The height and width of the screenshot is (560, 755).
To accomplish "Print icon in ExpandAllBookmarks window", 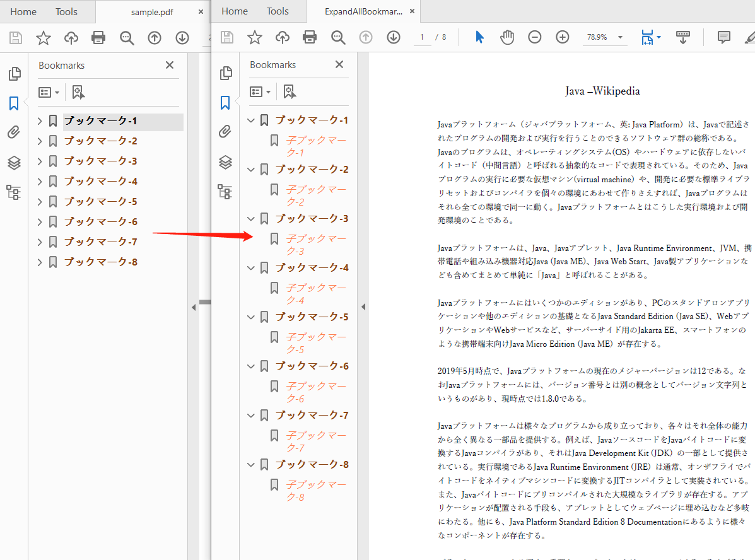I will tap(310, 37).
